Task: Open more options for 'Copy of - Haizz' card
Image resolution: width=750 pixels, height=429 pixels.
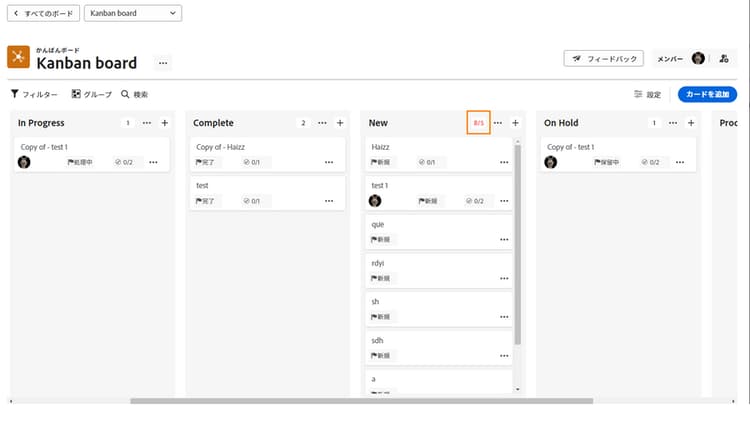Action: click(x=329, y=162)
